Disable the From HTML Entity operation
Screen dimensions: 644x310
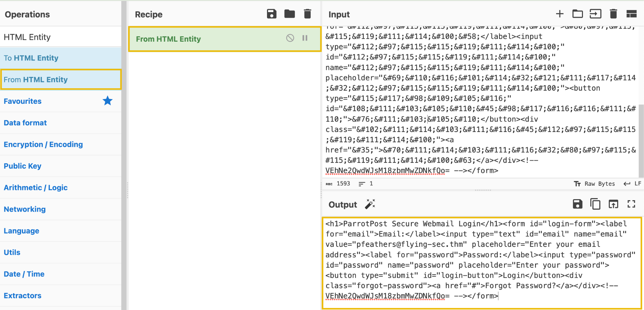tap(290, 38)
